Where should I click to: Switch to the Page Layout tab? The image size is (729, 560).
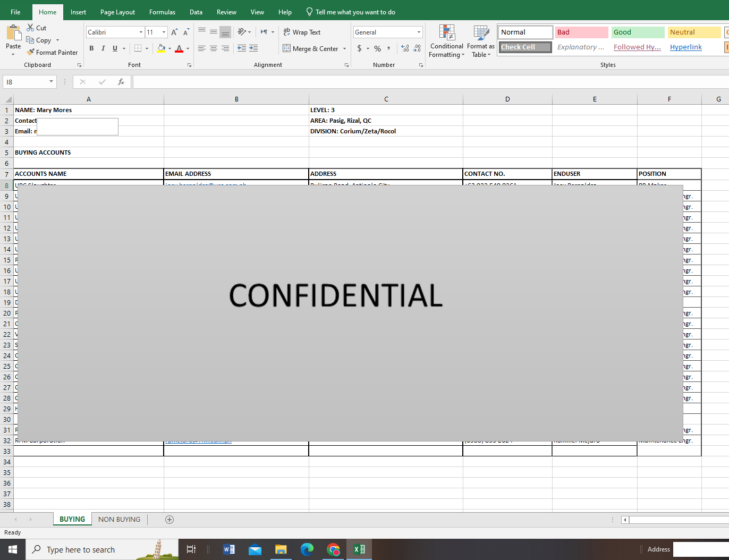[x=117, y=12]
